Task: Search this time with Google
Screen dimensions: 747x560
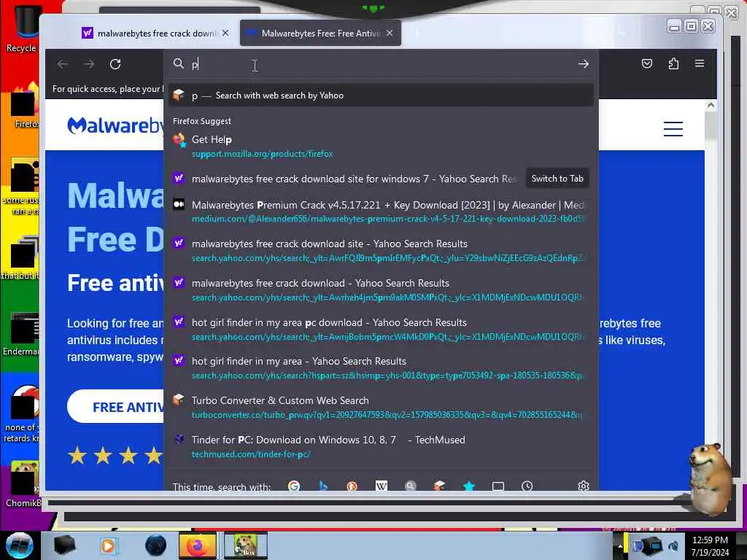Action: pos(294,486)
